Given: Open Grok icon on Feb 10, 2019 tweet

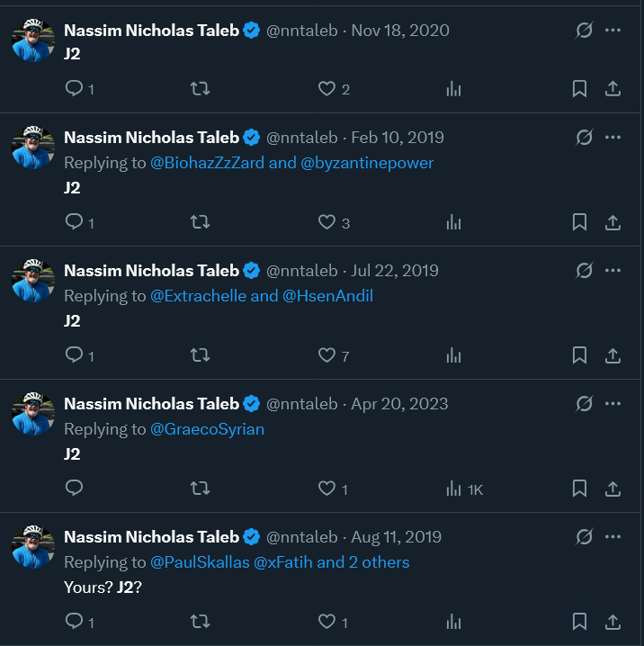Looking at the screenshot, I should [x=584, y=137].
